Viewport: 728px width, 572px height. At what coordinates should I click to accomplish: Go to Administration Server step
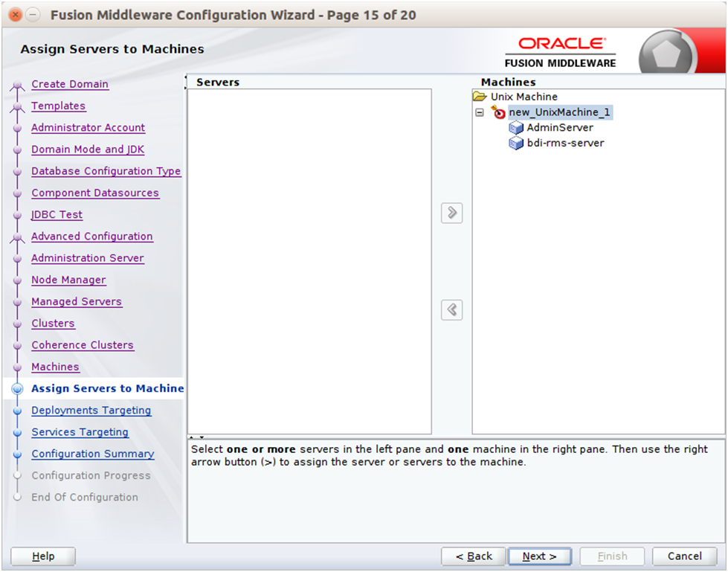point(87,258)
